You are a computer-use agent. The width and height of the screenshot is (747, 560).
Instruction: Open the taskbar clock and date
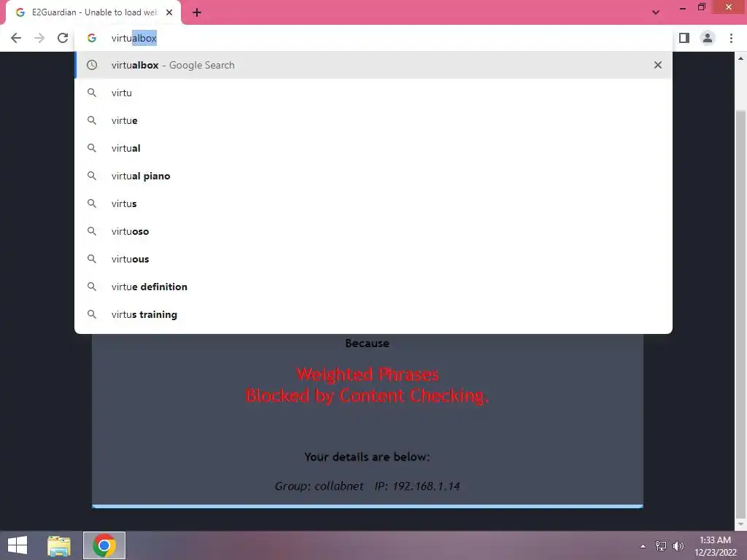coord(715,546)
